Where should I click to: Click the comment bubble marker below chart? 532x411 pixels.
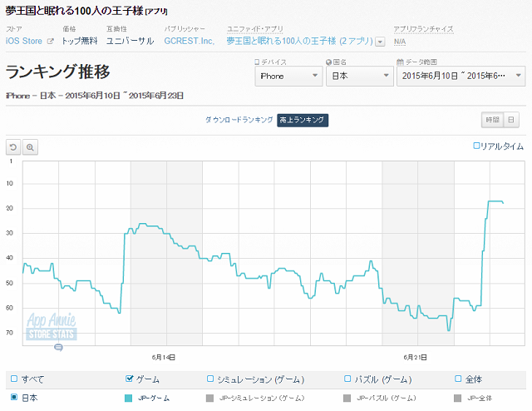58,346
